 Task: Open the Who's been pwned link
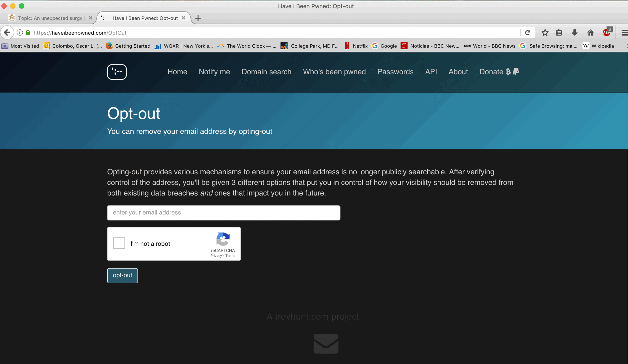click(x=334, y=72)
